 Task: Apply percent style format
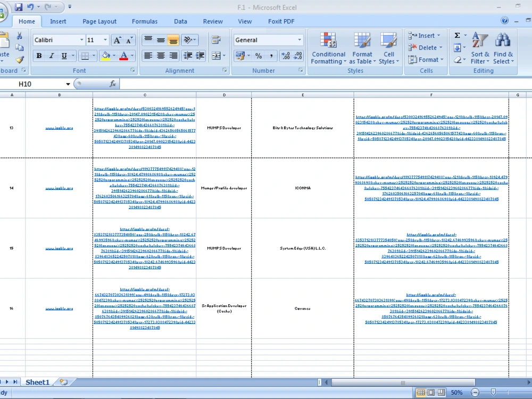click(259, 56)
